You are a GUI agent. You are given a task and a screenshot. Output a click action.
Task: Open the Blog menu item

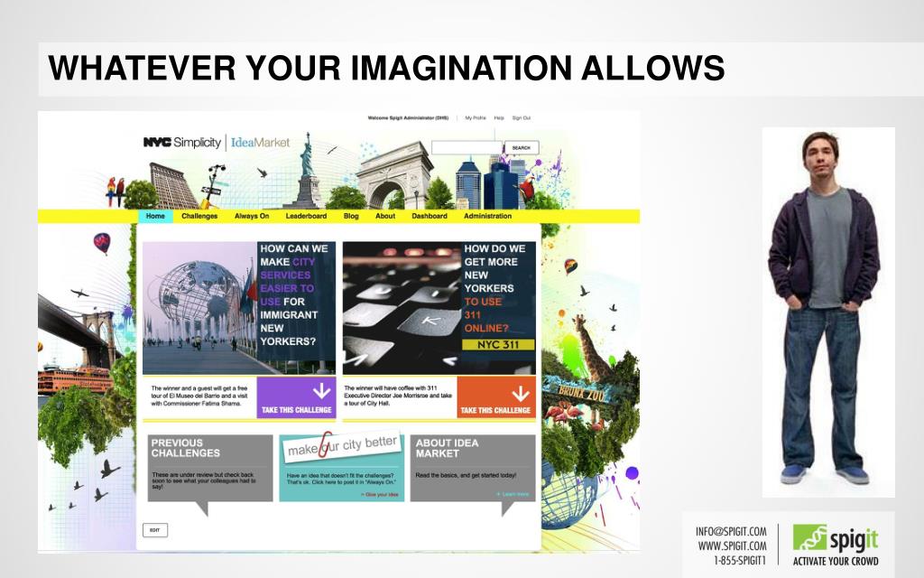(x=351, y=217)
